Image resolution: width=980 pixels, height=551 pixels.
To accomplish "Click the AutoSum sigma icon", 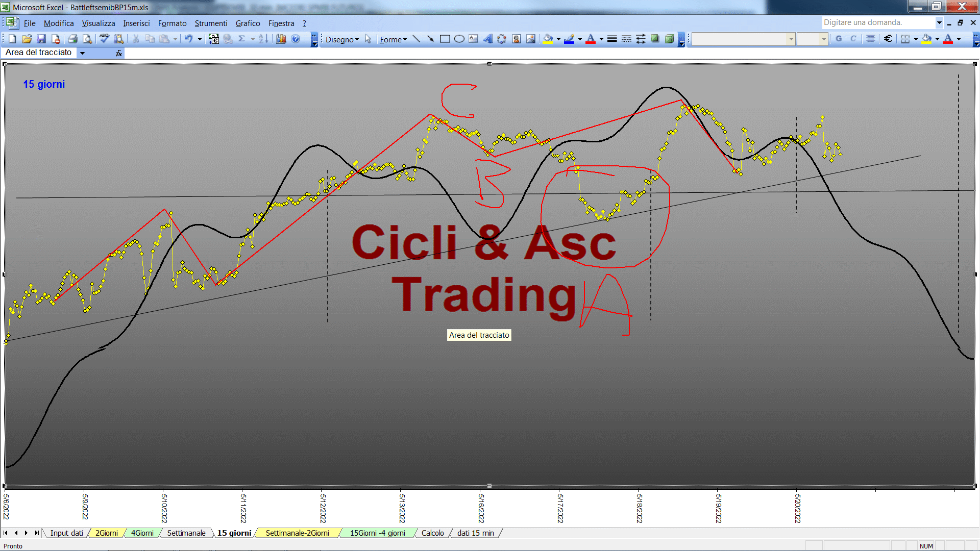I will click(242, 39).
